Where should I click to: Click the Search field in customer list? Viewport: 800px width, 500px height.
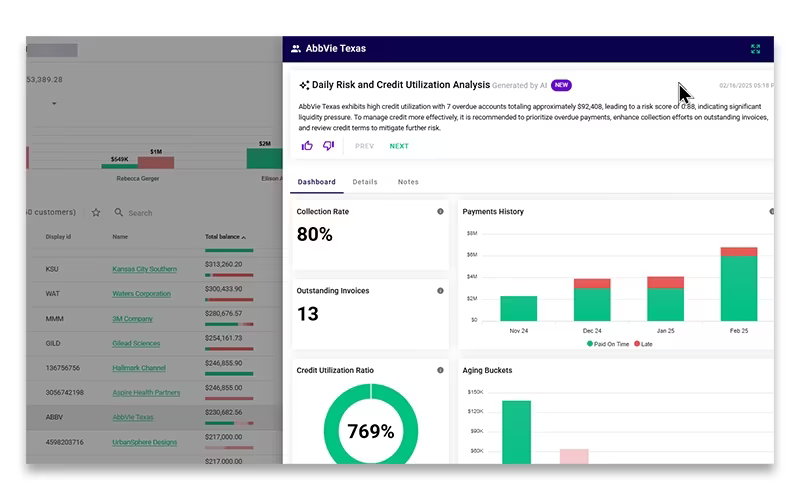click(x=140, y=213)
